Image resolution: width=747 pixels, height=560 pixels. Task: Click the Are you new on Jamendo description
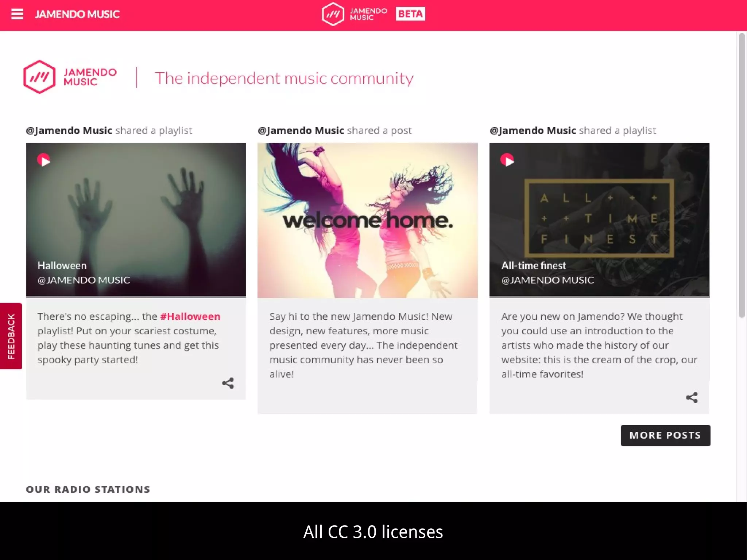599,345
